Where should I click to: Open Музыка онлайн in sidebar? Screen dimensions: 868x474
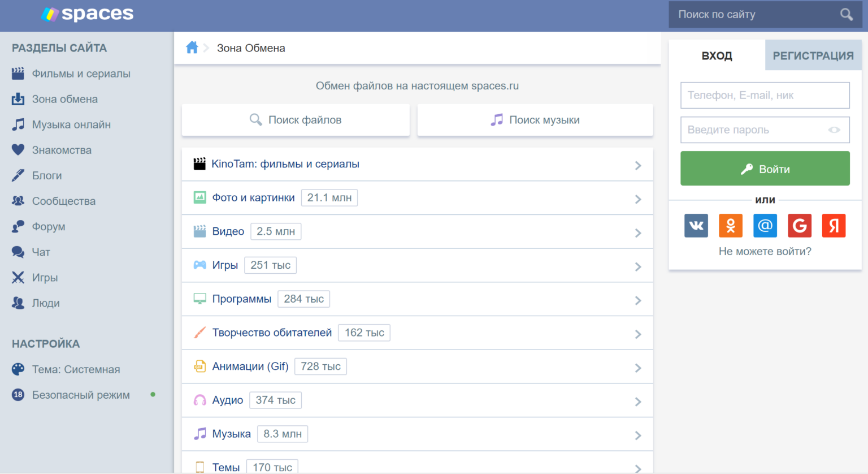[71, 124]
